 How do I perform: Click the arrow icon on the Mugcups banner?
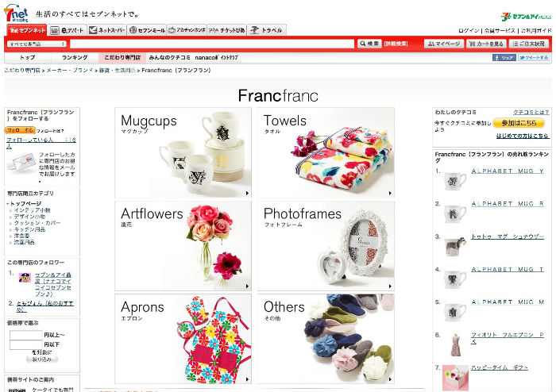(247, 194)
